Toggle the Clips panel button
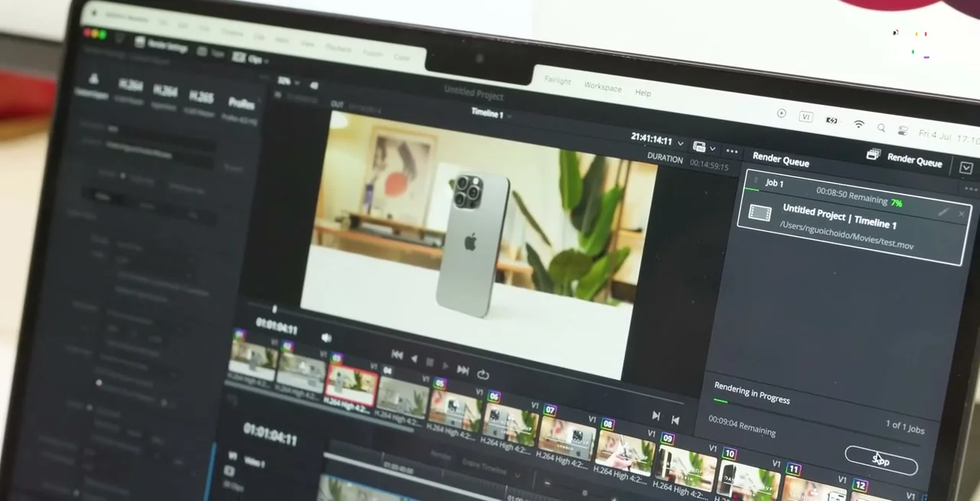Viewport: 980px width, 501px height. 249,57
